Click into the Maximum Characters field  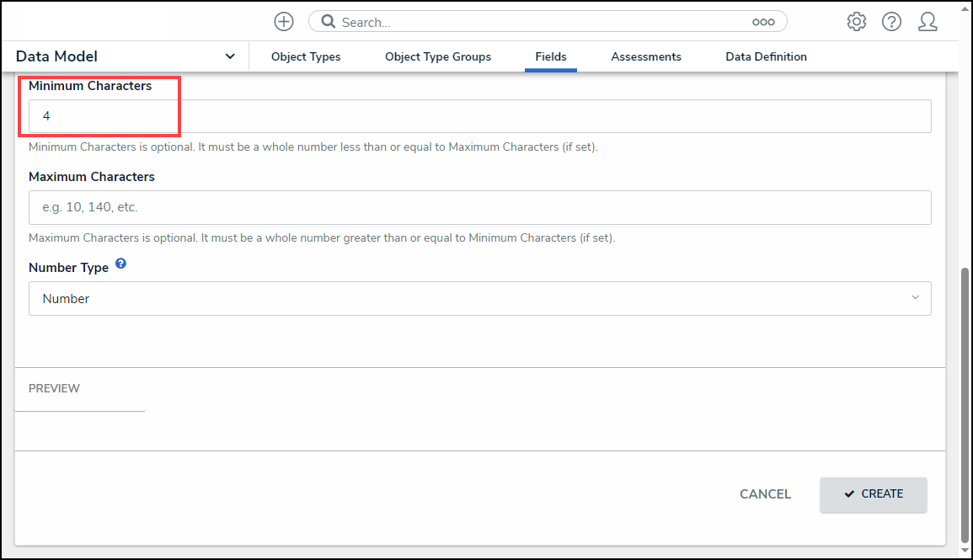coord(479,207)
